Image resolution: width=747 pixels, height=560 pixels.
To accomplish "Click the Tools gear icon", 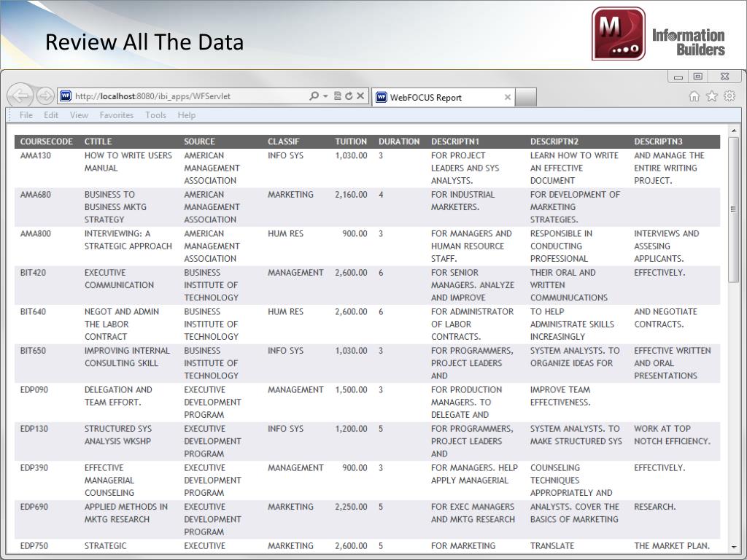I will 729,96.
